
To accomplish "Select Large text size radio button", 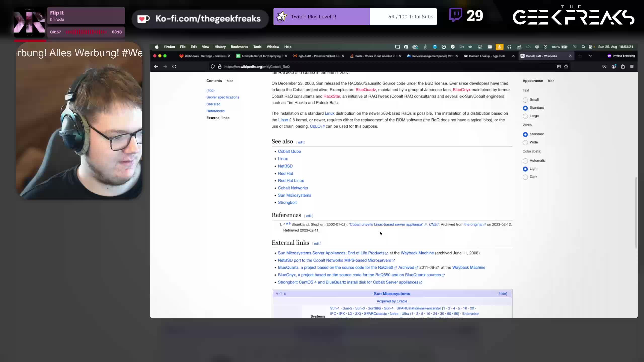I will (x=525, y=116).
